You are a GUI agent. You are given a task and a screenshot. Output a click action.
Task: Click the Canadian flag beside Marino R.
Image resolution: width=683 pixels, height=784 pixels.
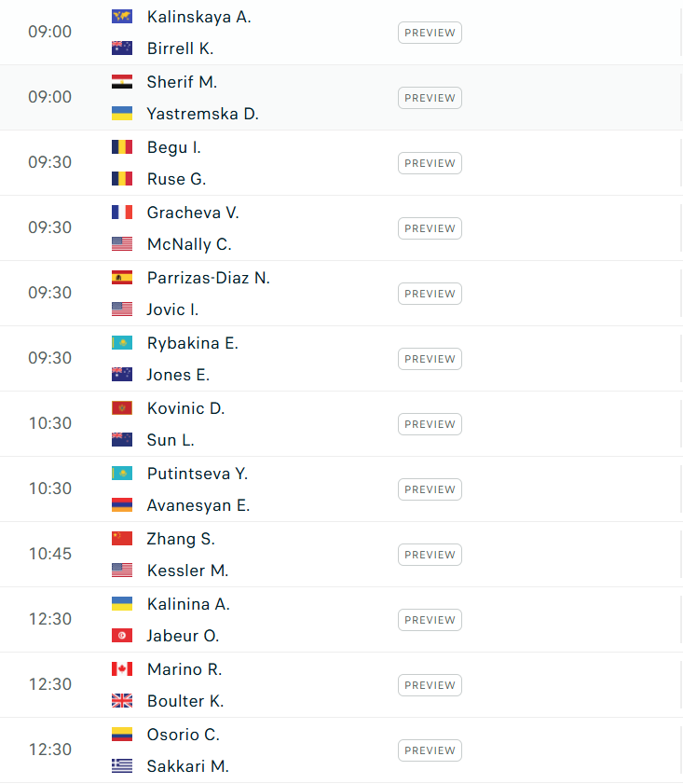coord(122,669)
